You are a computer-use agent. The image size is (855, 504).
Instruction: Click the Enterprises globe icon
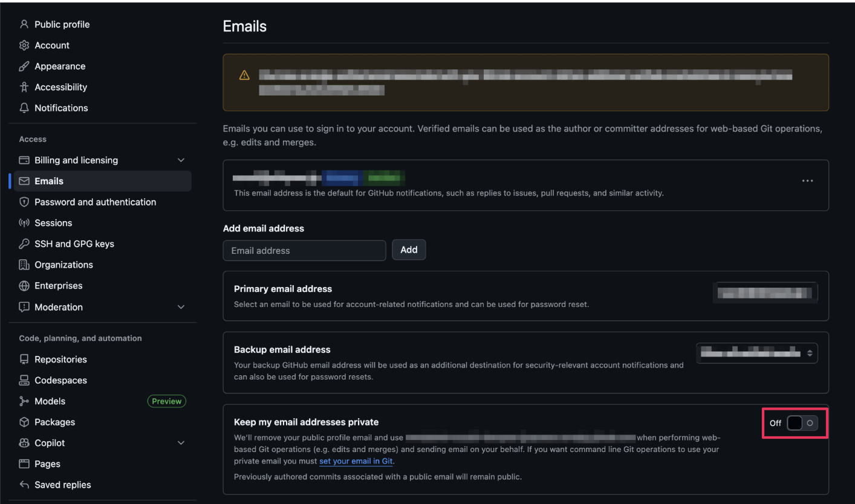(24, 286)
